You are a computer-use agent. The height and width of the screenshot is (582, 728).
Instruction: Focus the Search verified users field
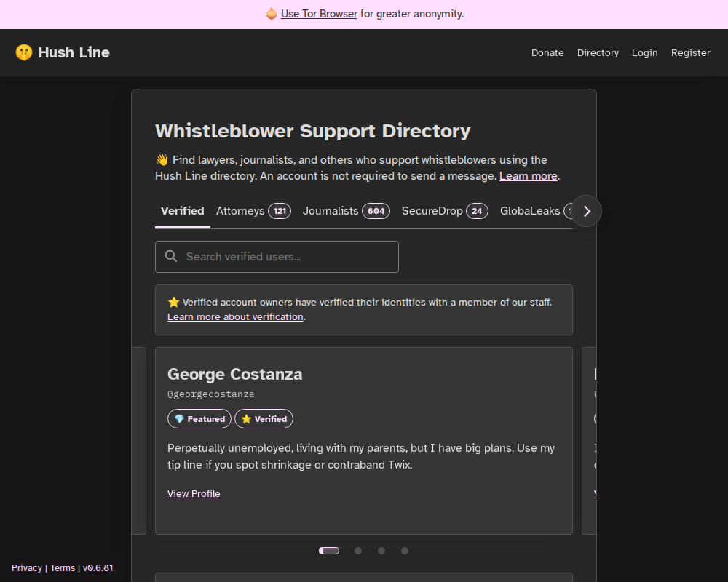click(x=277, y=257)
